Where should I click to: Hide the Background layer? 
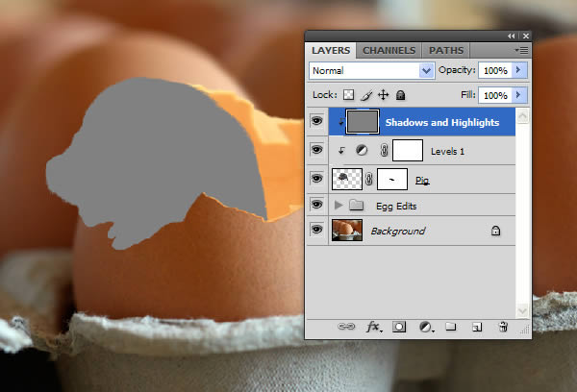pyautogui.click(x=316, y=230)
